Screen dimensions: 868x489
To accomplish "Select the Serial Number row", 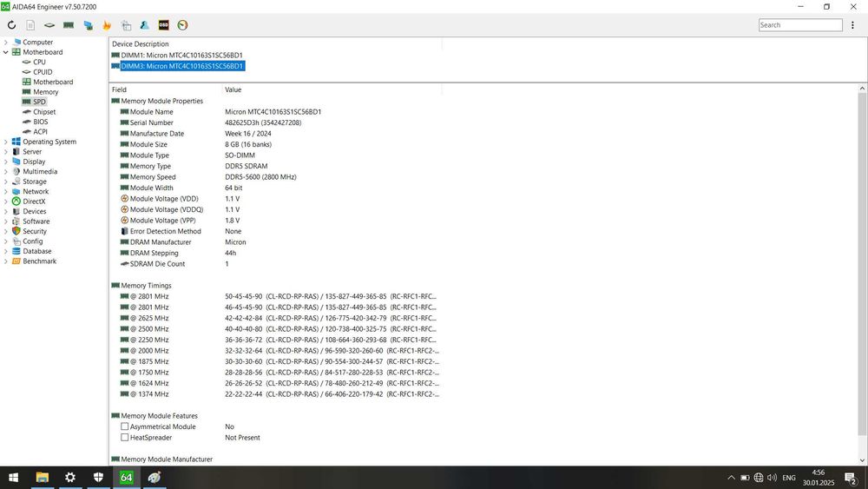I will (x=276, y=123).
